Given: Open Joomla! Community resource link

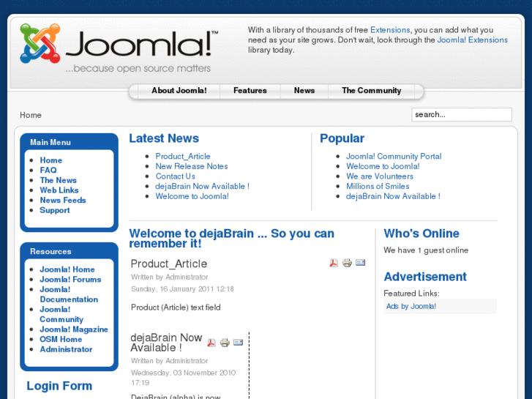Looking at the screenshot, I should (61, 315).
